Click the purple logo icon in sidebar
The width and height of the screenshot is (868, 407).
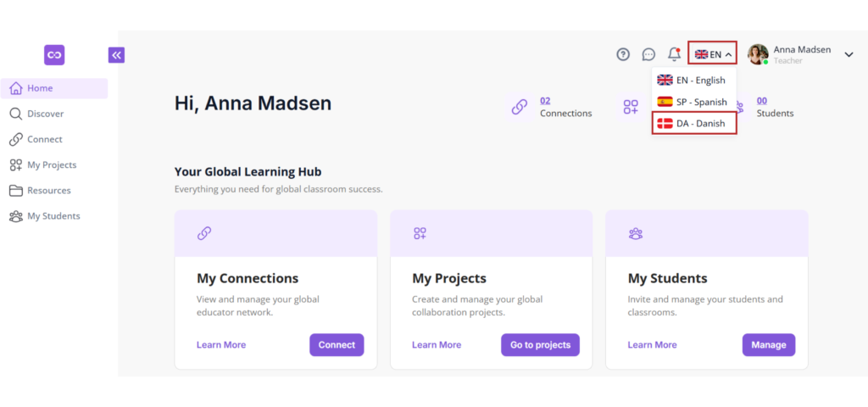[54, 55]
